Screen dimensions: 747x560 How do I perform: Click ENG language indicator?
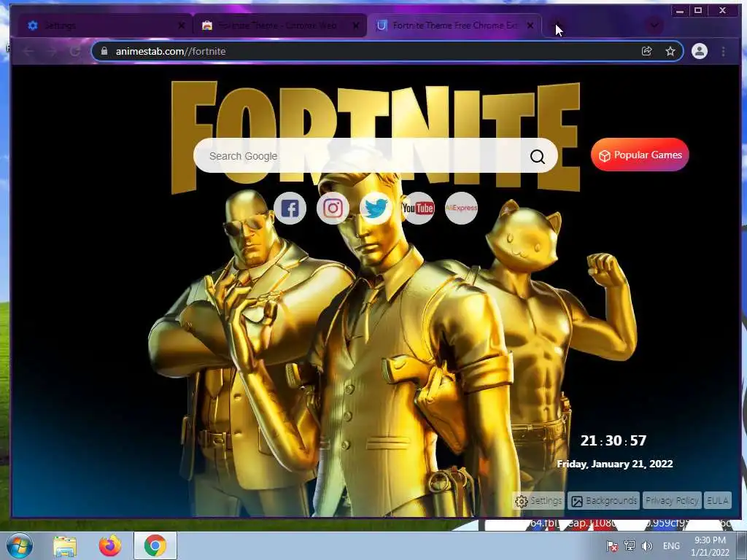tap(671, 545)
